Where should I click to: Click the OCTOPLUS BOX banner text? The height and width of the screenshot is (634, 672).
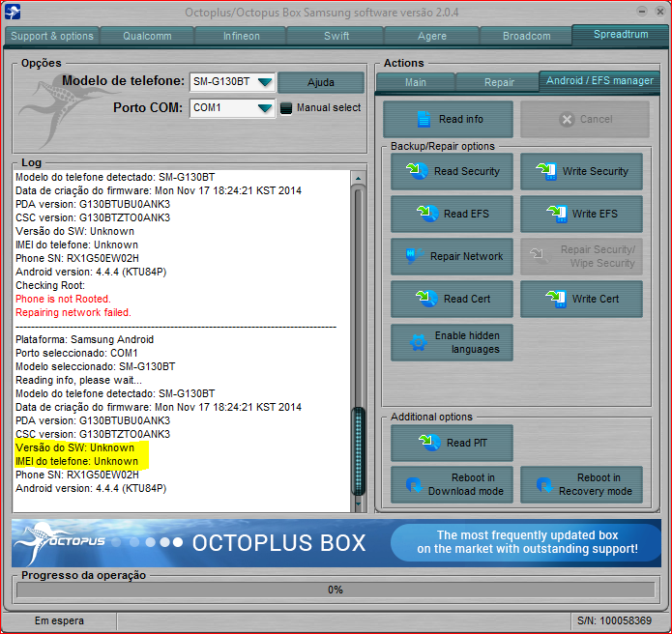tap(278, 543)
